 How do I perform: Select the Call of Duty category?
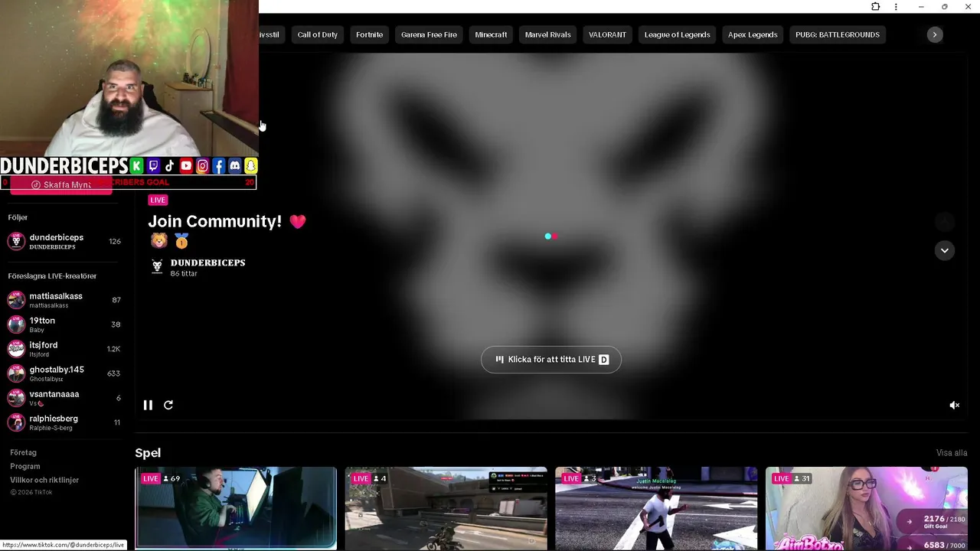pos(317,34)
